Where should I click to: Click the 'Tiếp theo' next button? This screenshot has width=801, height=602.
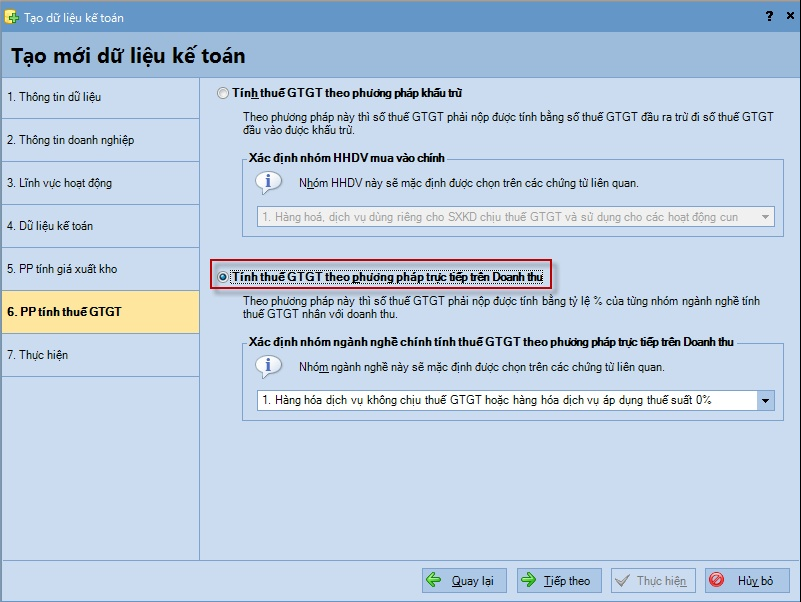click(559, 581)
